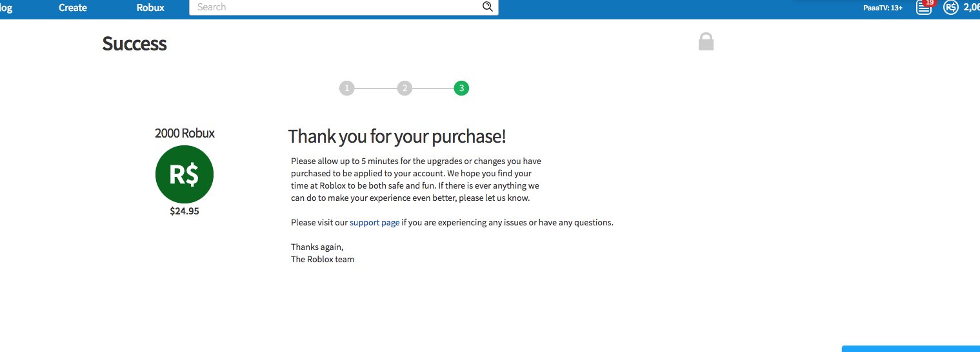Focus the Search input field

tap(343, 7)
